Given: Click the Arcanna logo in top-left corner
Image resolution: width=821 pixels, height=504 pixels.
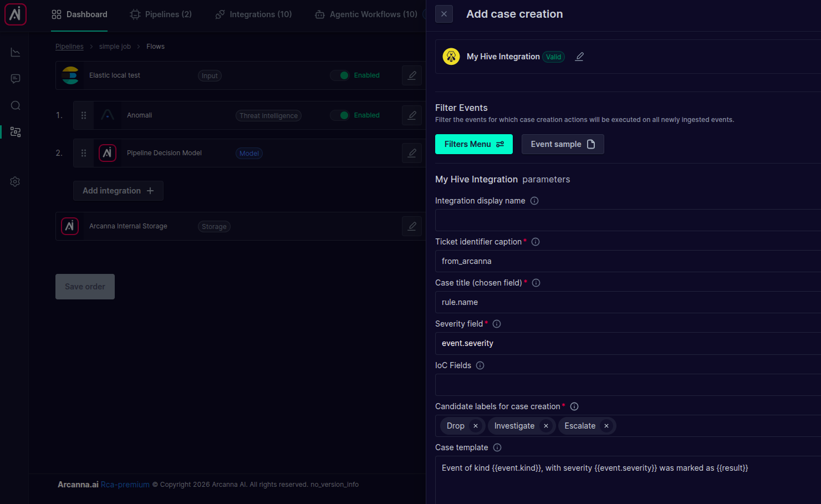Looking at the screenshot, I should tap(16, 14).
